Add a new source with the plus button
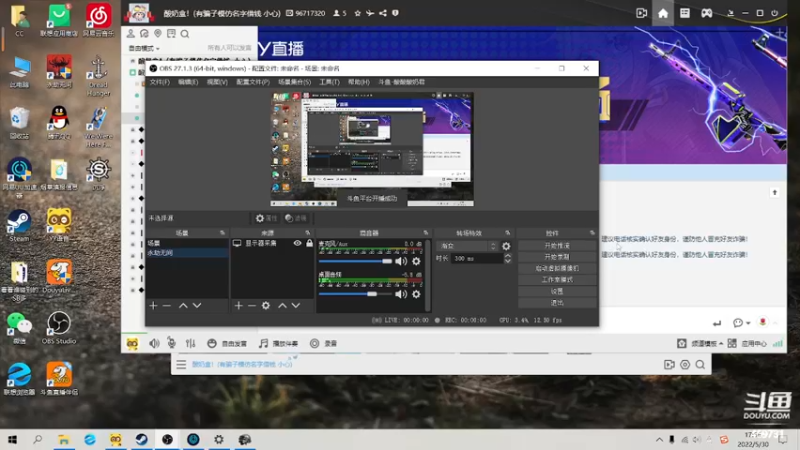Screen dimensions: 800x450 click(x=238, y=305)
